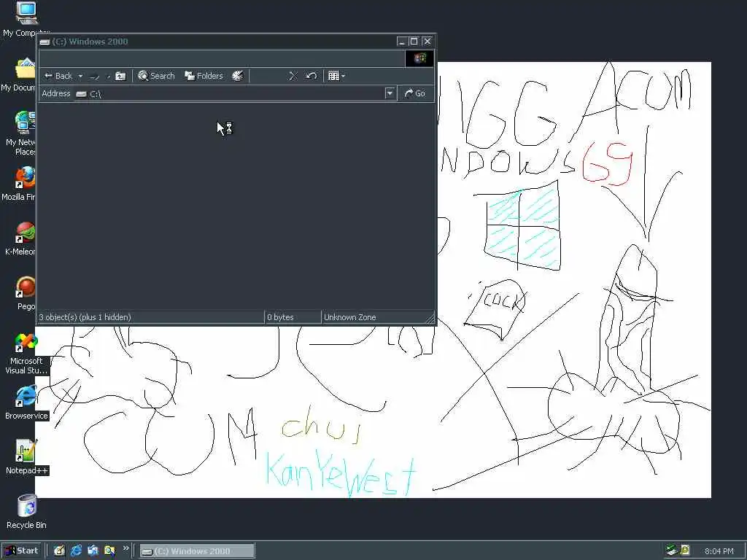Click the (C:) Windows 2000 taskbar button
This screenshot has width=747, height=560.
click(197, 551)
